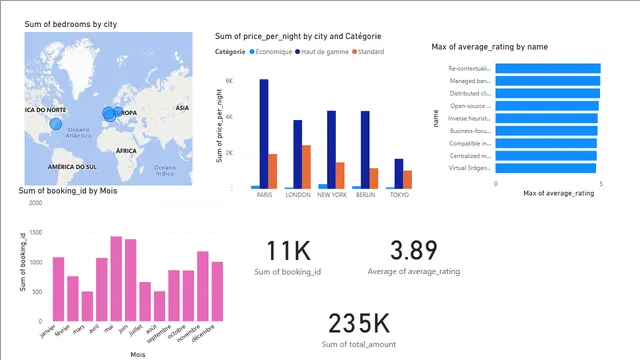Click the juillet bookings bar
This screenshot has width=640, height=360.
pyautogui.click(x=145, y=302)
